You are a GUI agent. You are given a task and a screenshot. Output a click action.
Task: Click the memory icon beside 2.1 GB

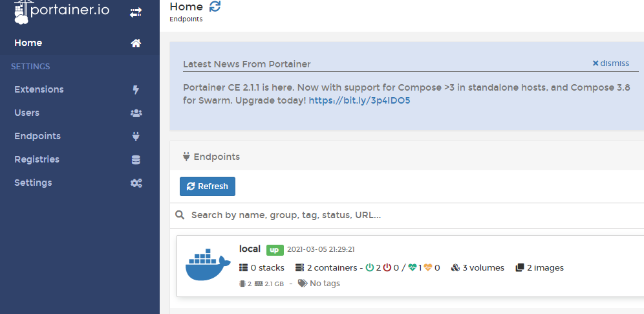(x=259, y=284)
